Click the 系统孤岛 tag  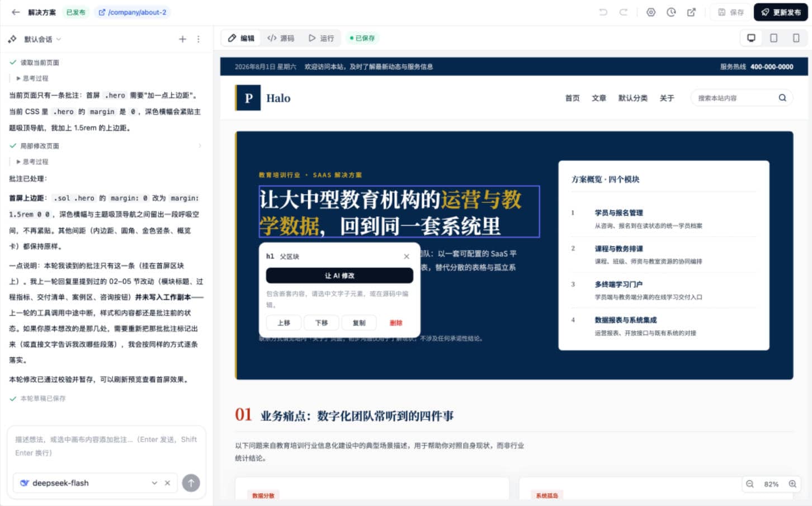click(x=547, y=495)
